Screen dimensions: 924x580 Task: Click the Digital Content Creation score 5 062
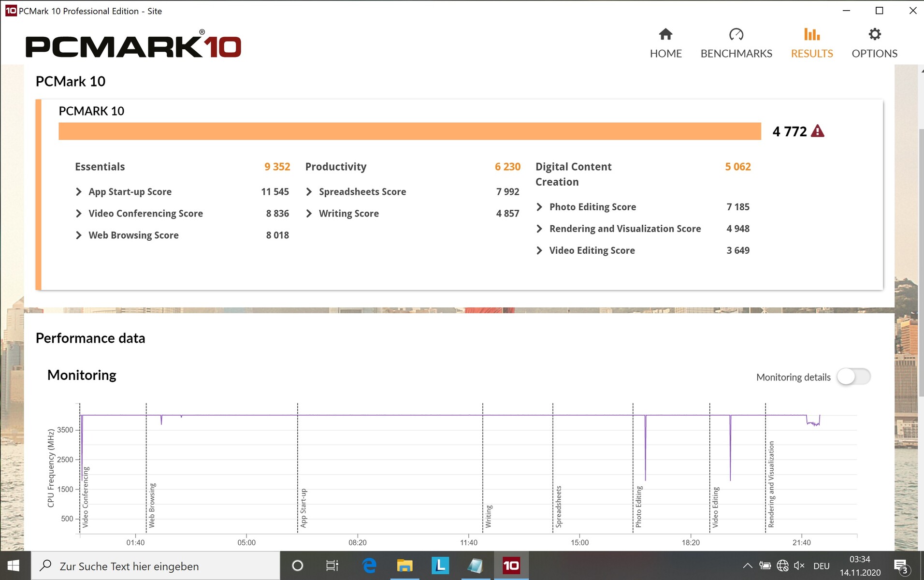point(738,167)
